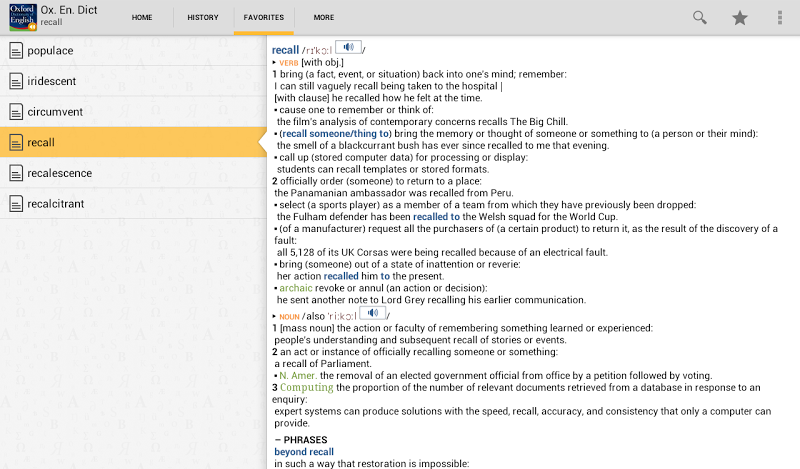Click the orange VERB part-of-speech label
The width and height of the screenshot is (800, 469).
click(x=289, y=63)
